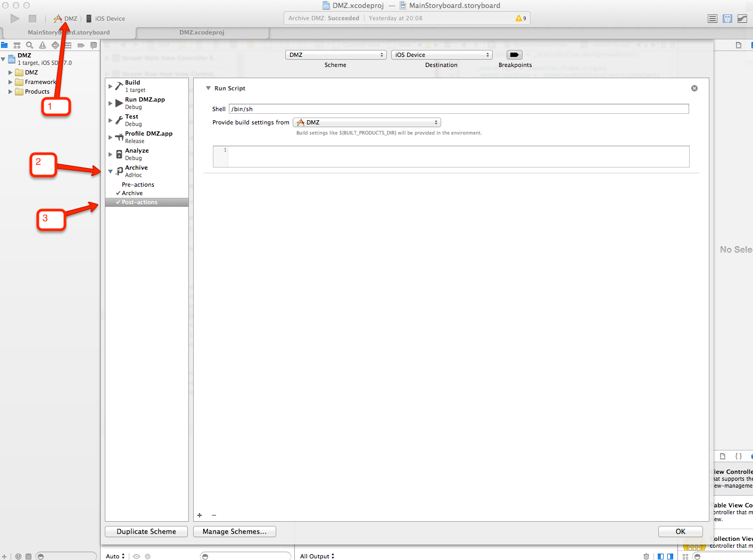Image resolution: width=753 pixels, height=560 pixels.
Task: Switch to the MainStoryboard.storyboard tab
Action: tap(68, 32)
